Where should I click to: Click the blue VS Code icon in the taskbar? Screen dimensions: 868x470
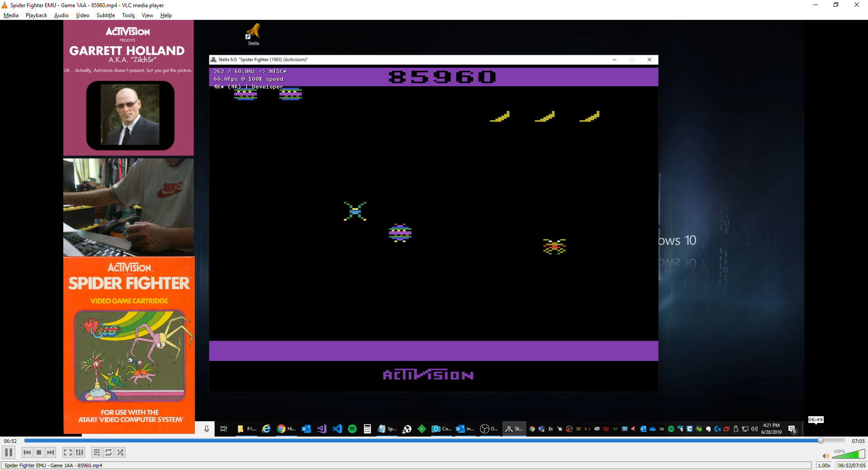(337, 429)
